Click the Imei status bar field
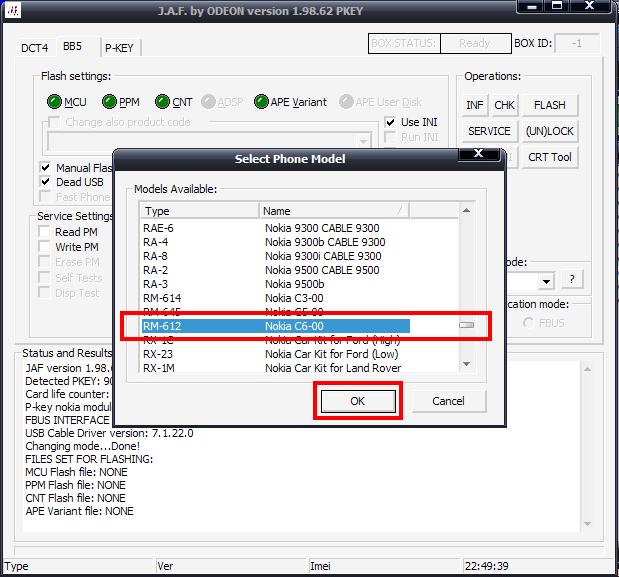619x577 pixels. click(x=385, y=566)
